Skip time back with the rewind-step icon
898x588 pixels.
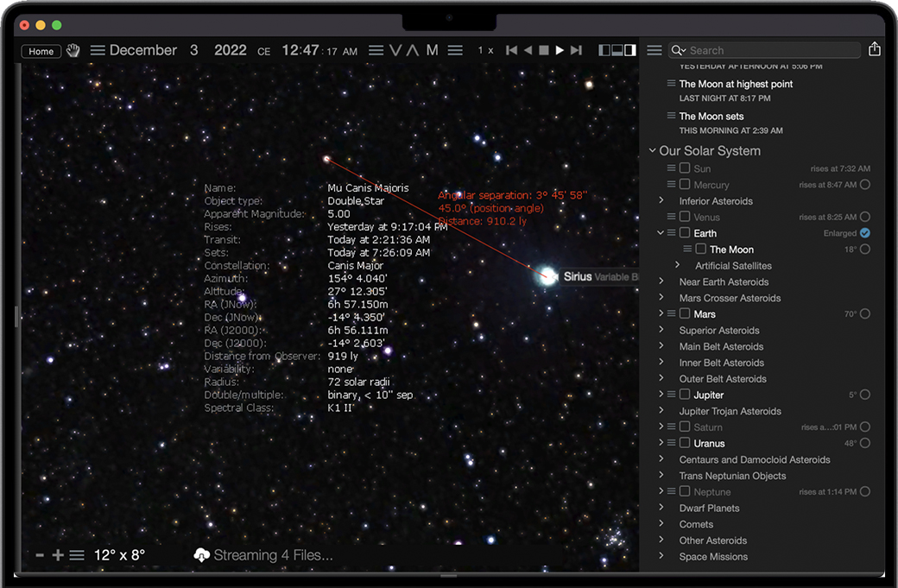click(x=511, y=51)
